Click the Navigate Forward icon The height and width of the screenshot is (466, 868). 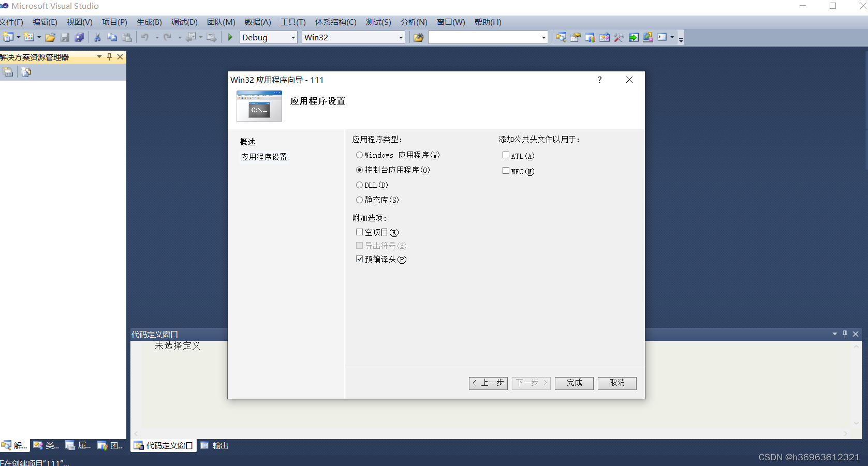pyautogui.click(x=212, y=37)
